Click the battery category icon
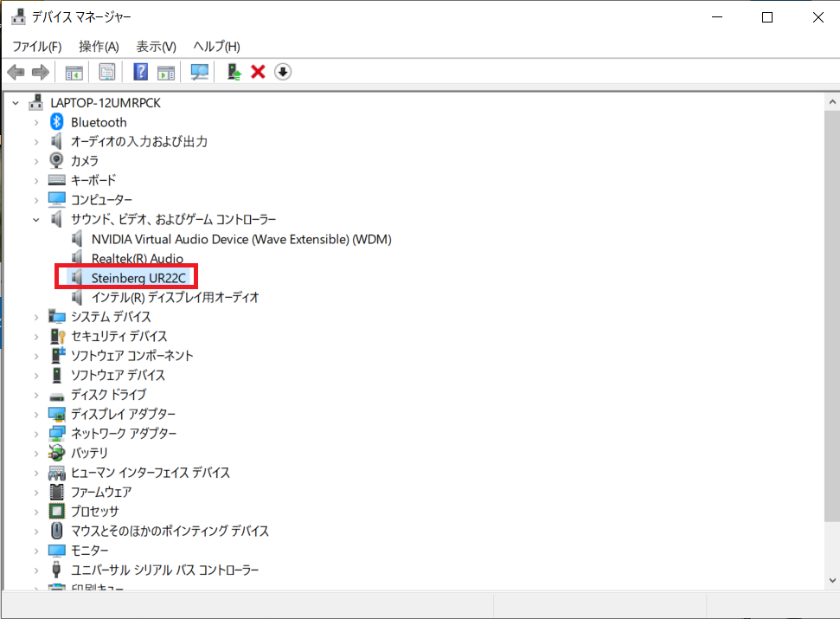This screenshot has height=619, width=840. [x=56, y=453]
